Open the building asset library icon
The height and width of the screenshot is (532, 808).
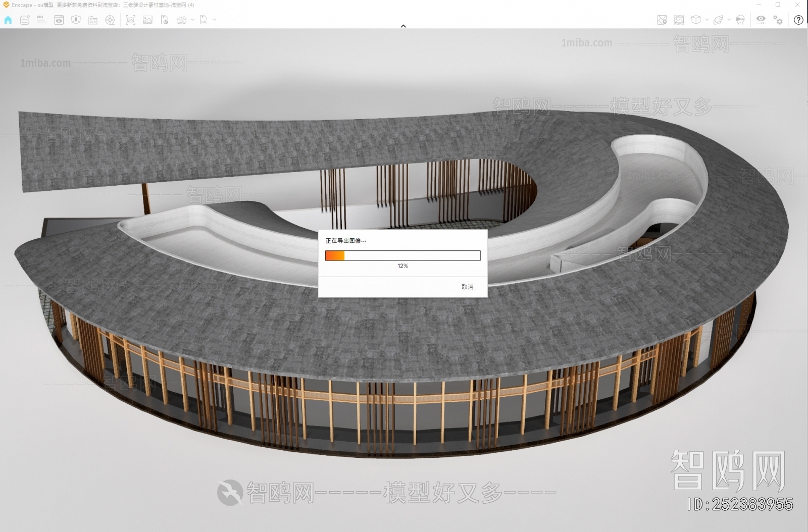93,20
